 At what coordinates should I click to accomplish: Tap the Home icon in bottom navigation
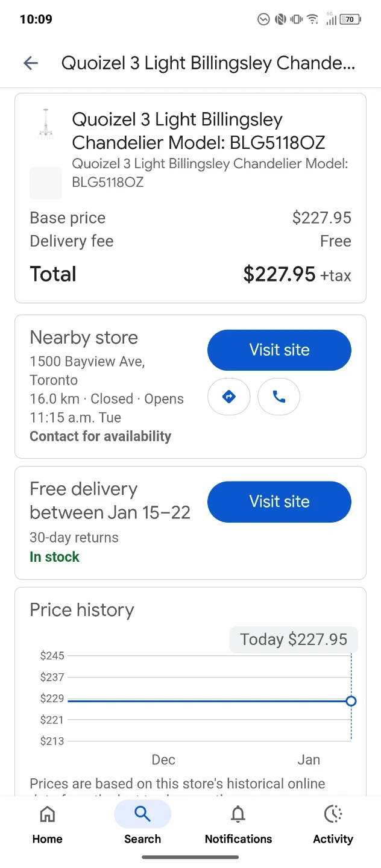point(47,815)
